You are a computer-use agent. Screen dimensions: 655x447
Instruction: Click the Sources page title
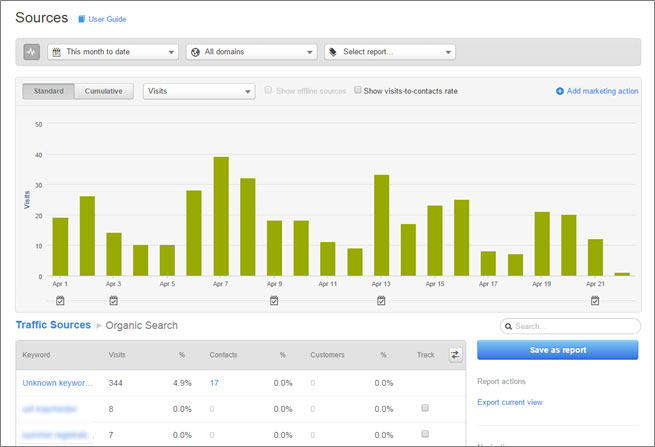point(41,18)
